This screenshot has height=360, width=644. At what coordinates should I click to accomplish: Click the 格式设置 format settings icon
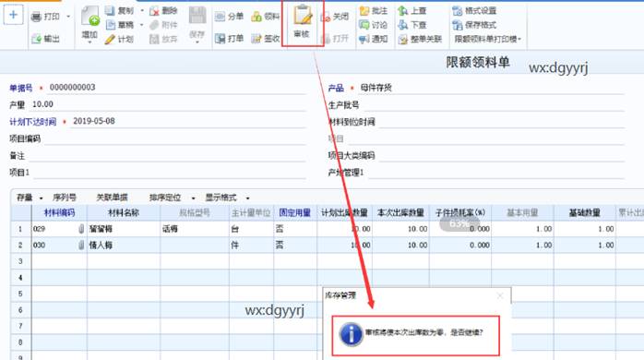457,11
